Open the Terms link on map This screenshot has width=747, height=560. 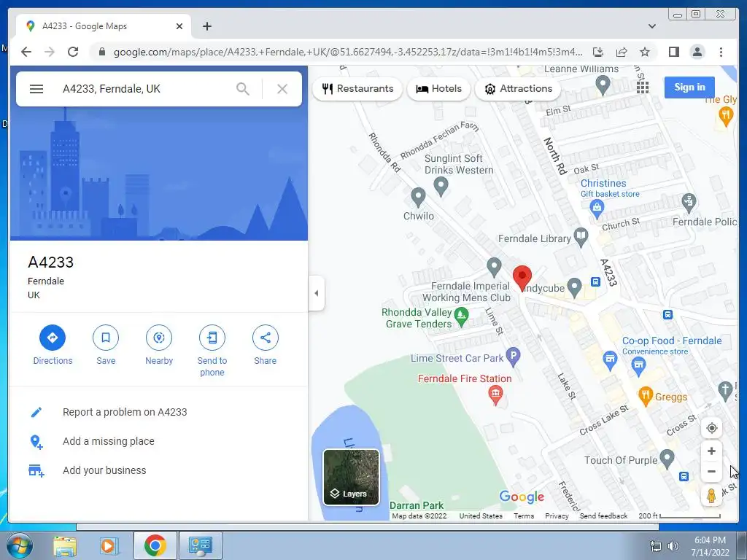coord(524,516)
